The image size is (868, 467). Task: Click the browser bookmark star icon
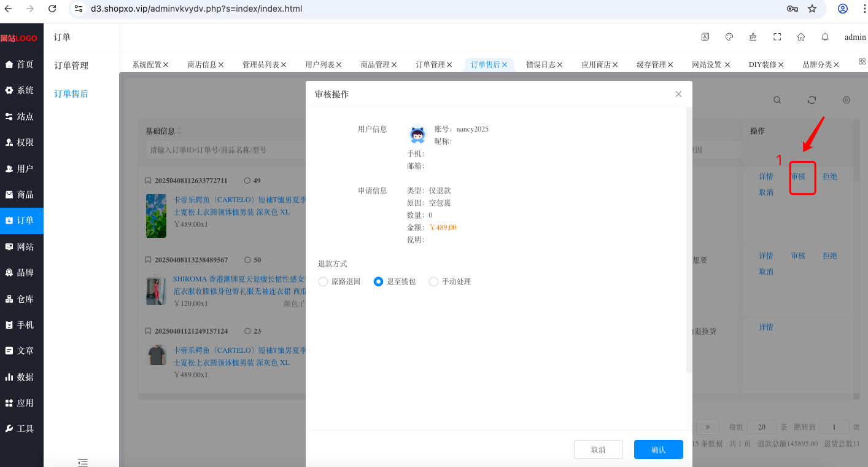pyautogui.click(x=812, y=9)
